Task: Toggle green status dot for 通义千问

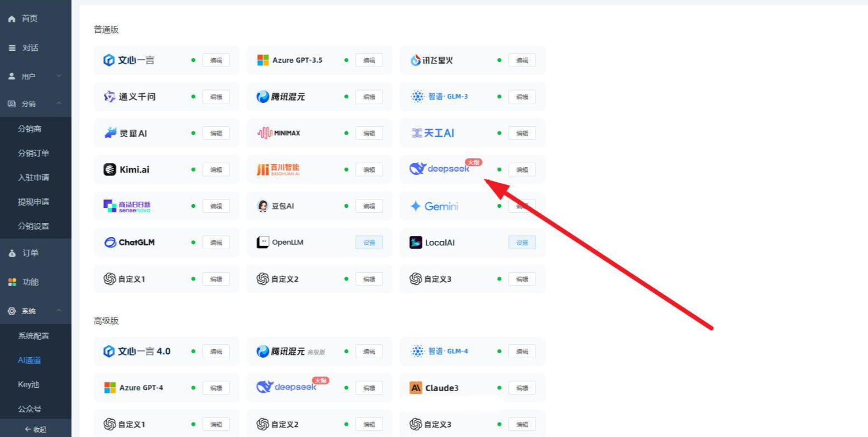Action: pos(193,97)
